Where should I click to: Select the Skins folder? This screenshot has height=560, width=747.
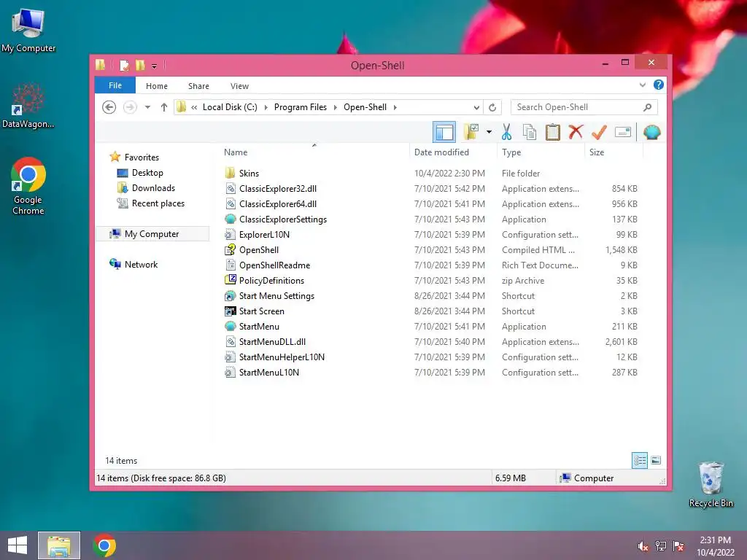pyautogui.click(x=249, y=174)
